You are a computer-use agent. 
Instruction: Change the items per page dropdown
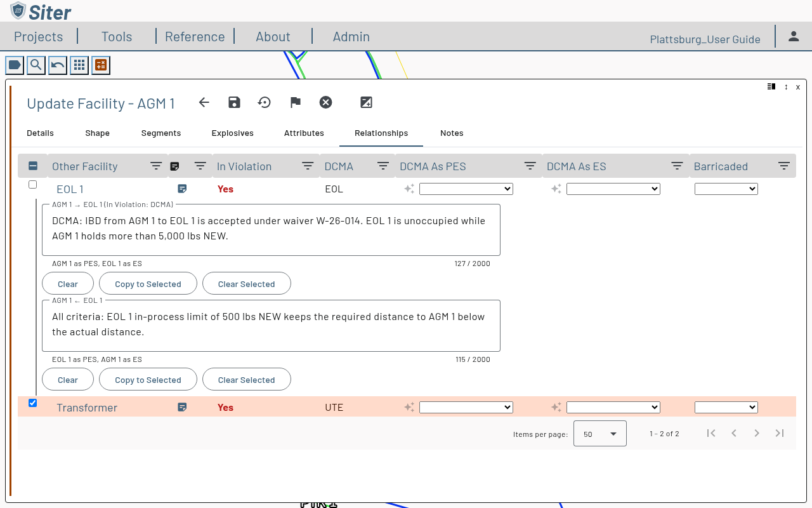coord(600,434)
